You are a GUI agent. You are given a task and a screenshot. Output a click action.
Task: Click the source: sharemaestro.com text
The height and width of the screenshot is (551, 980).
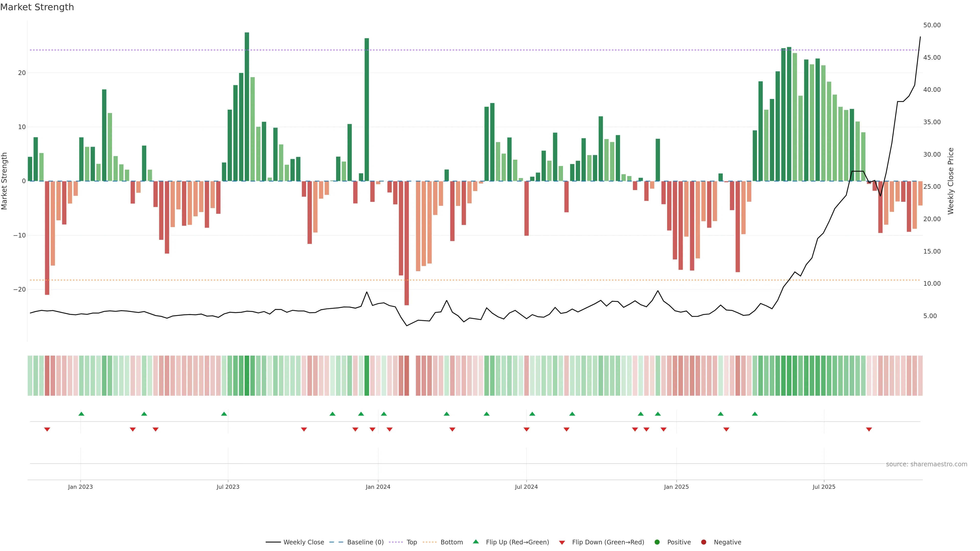point(926,464)
